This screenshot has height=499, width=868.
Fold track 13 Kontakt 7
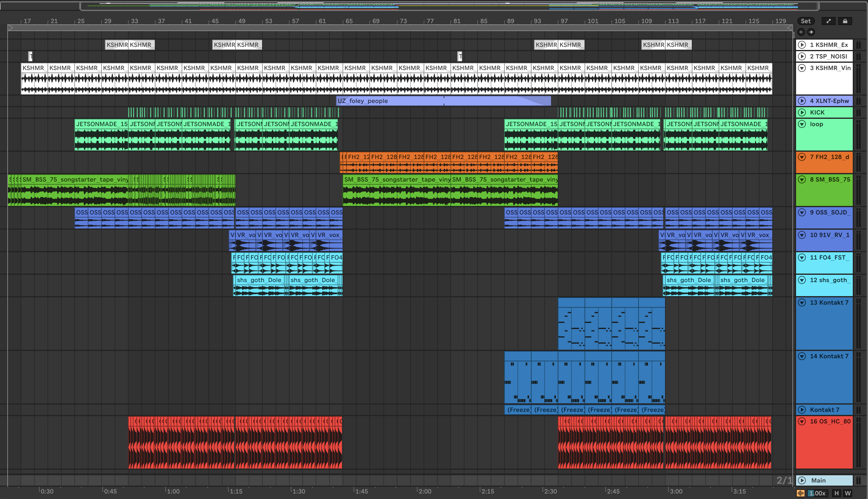802,303
